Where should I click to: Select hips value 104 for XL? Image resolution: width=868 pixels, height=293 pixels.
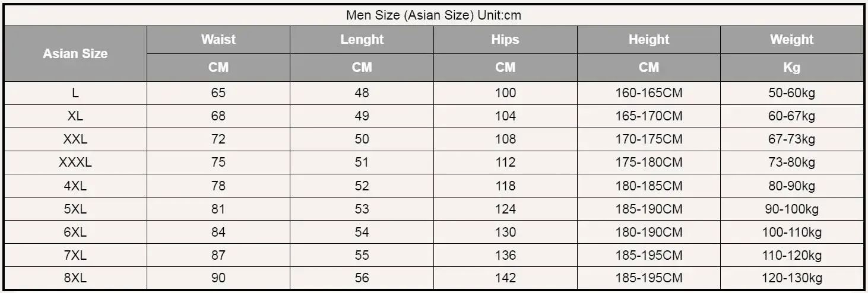[505, 116]
